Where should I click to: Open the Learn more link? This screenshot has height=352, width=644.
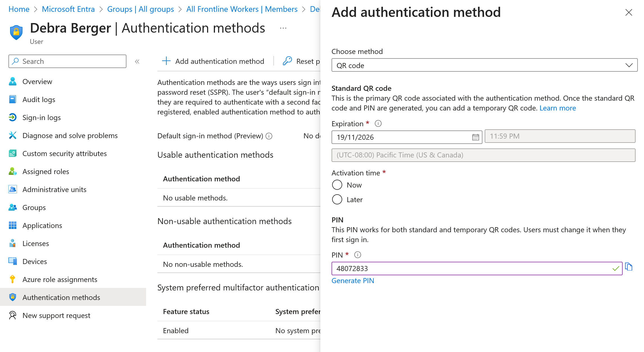(x=557, y=108)
